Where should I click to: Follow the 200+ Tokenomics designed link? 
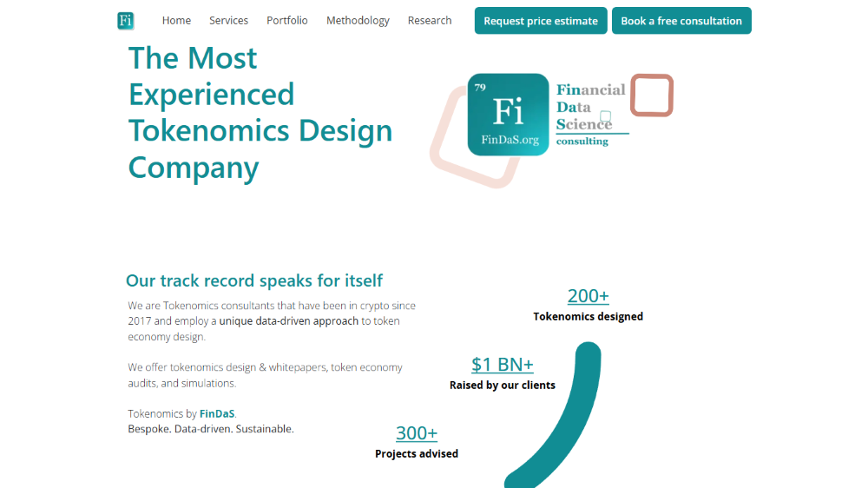(589, 296)
